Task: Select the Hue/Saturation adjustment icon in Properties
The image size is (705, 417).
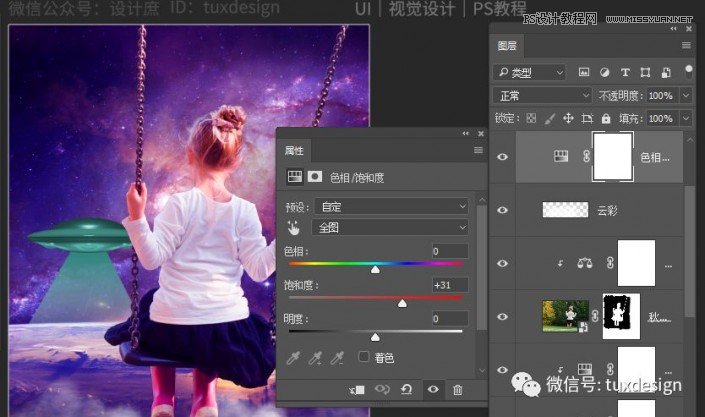Action: [x=295, y=176]
